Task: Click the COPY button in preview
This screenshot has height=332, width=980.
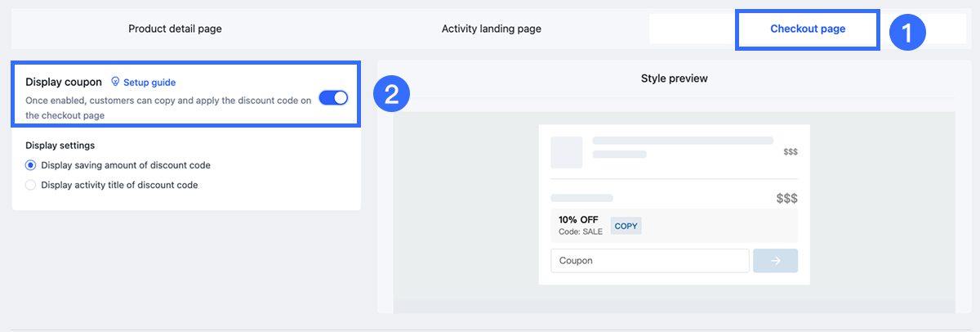Action: coord(626,226)
